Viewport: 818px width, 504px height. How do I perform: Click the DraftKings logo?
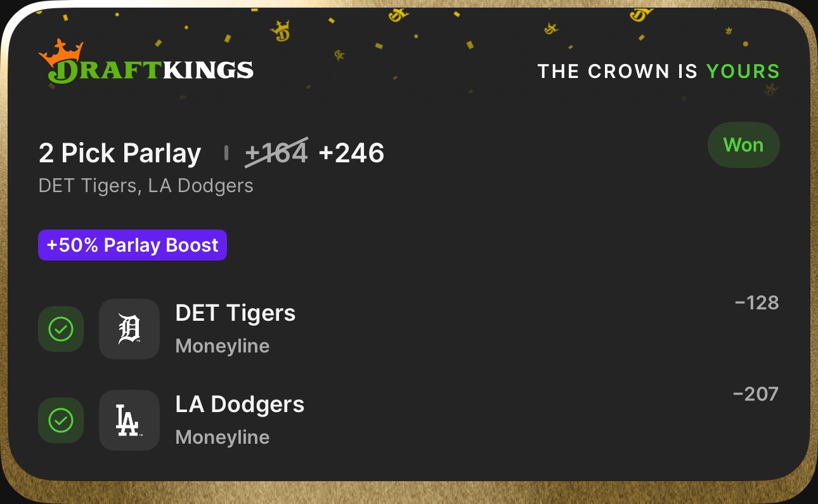(x=146, y=63)
